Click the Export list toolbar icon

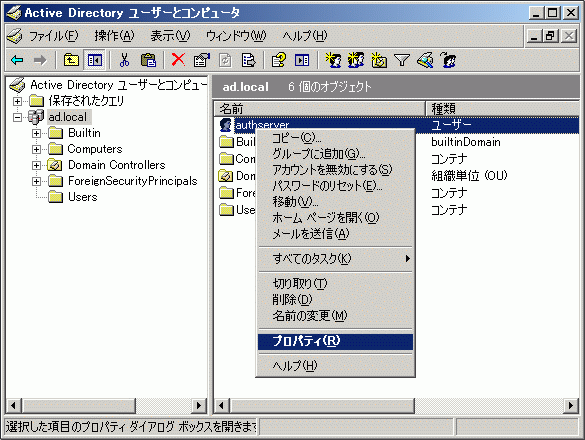point(248,60)
